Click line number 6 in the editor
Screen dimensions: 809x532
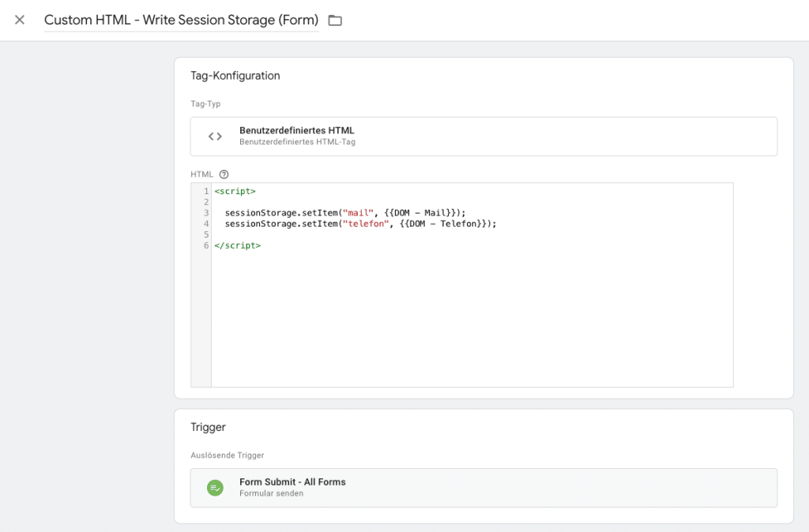205,245
